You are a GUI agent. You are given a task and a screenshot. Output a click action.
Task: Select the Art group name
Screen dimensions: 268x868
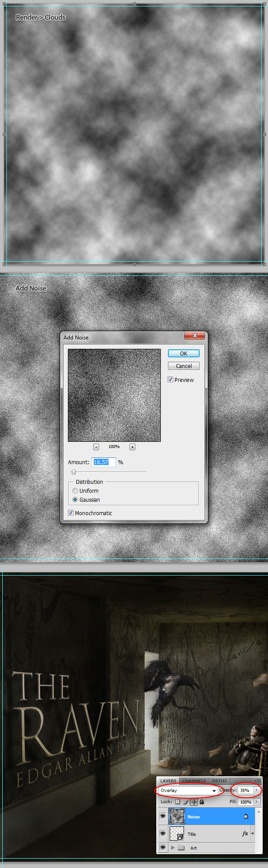point(193,848)
